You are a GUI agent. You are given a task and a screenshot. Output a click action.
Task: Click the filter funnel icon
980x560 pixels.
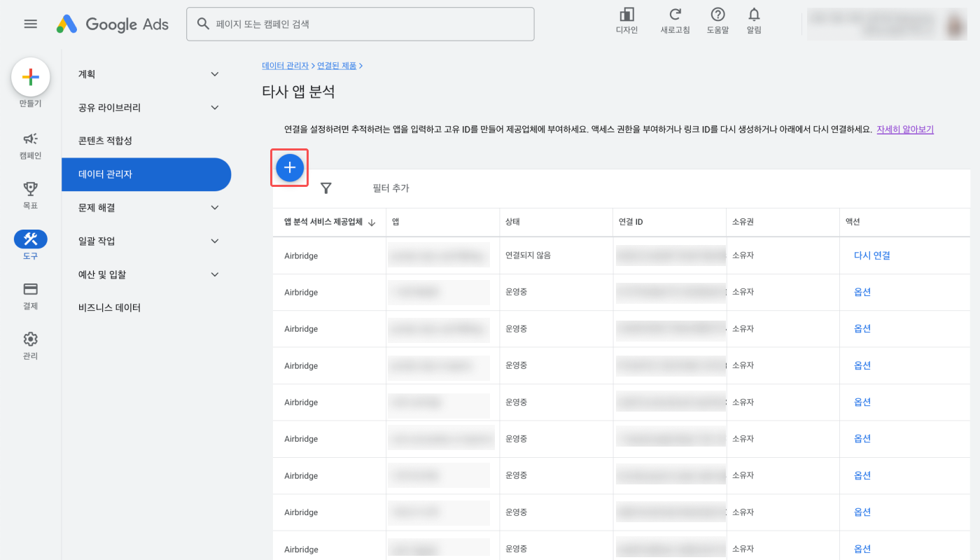point(325,188)
